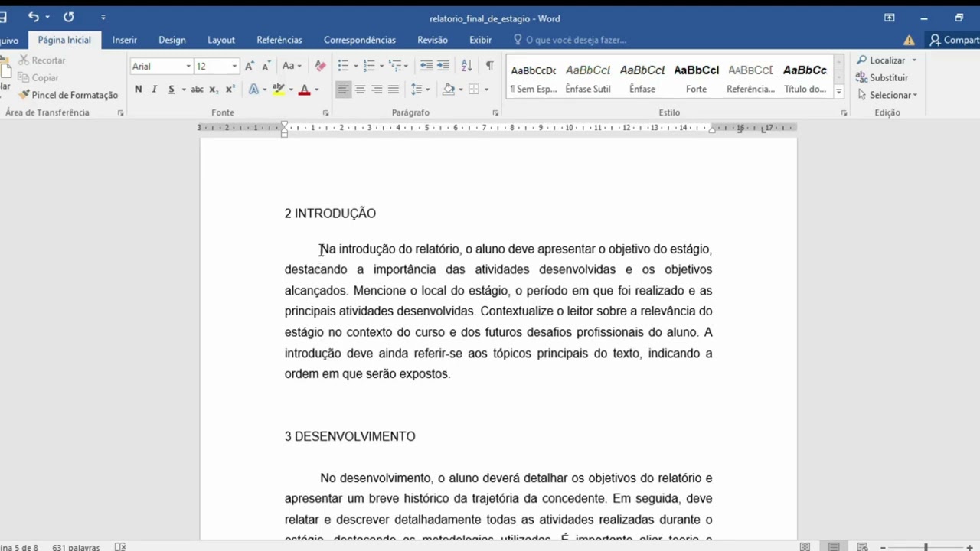Click the Redo/Repeat icon in quick access toolbar

click(x=69, y=17)
